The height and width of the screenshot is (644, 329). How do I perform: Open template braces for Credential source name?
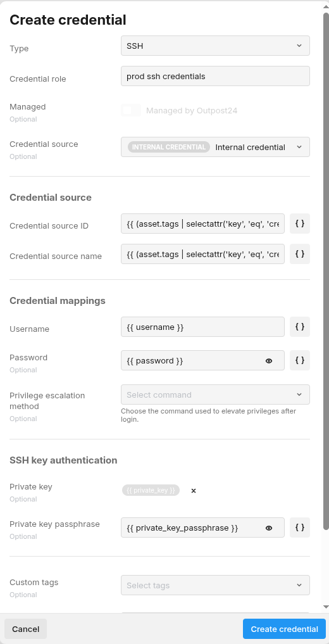300,254
